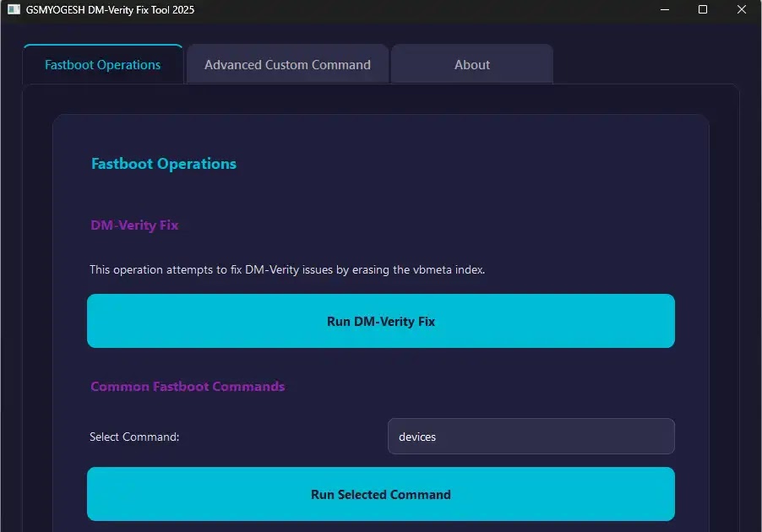
Task: Click the Run Selected Command button
Action: click(x=380, y=494)
